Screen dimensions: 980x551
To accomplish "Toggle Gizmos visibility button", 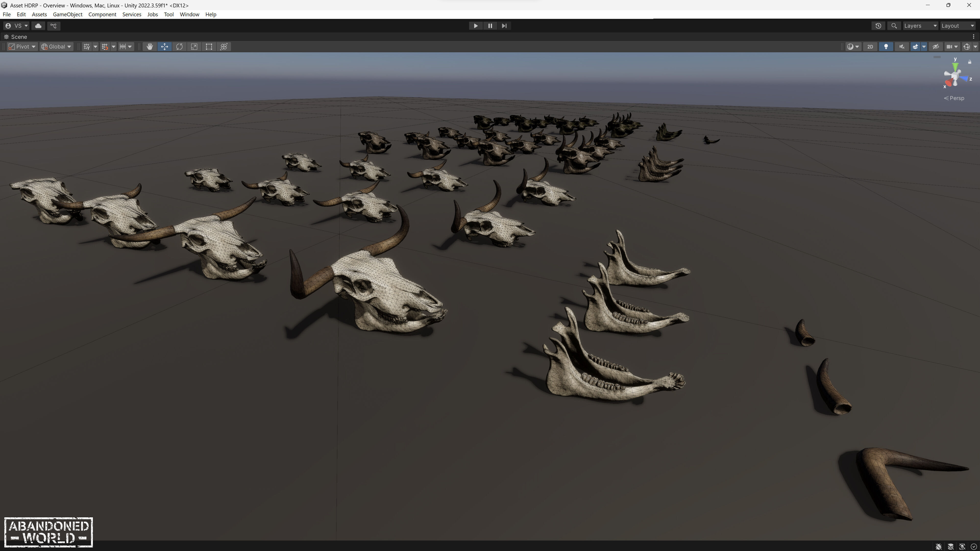I will coord(966,46).
